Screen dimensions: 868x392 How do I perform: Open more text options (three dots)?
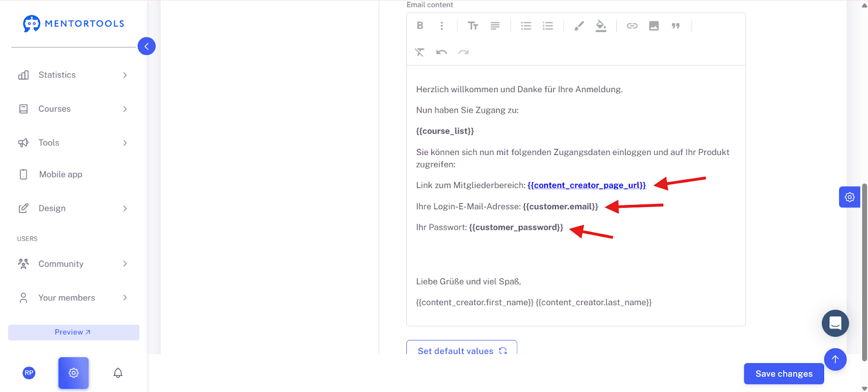point(442,25)
